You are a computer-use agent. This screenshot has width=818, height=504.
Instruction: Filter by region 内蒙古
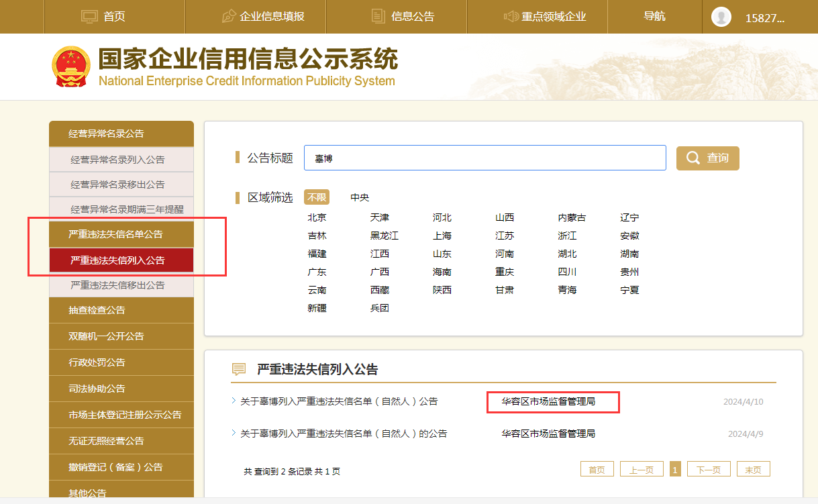[x=572, y=217]
